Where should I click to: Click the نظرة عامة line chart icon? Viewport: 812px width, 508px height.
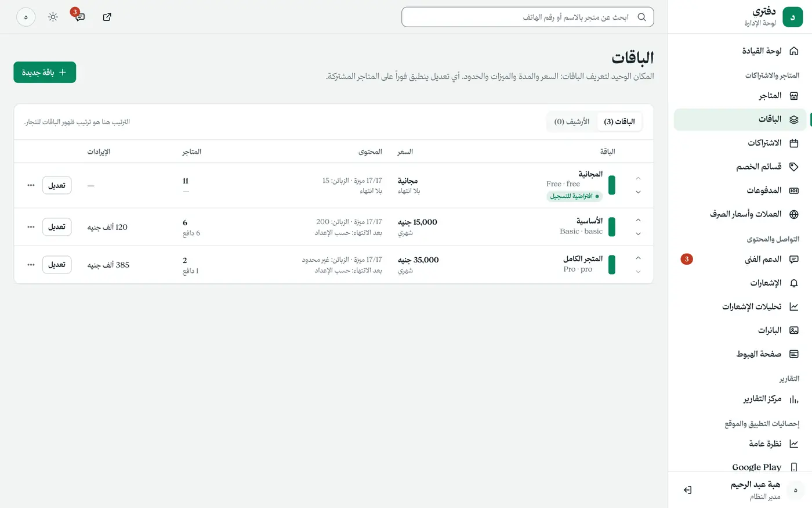coord(794,444)
